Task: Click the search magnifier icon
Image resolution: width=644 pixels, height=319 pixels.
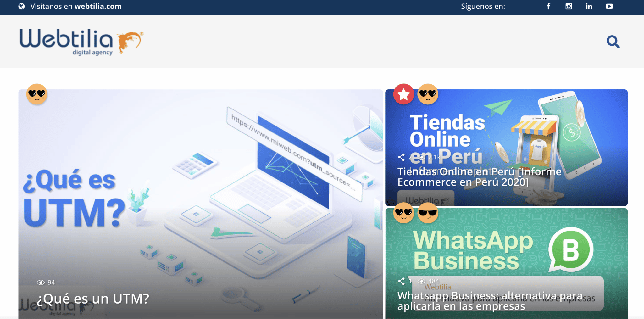Action: click(x=613, y=41)
